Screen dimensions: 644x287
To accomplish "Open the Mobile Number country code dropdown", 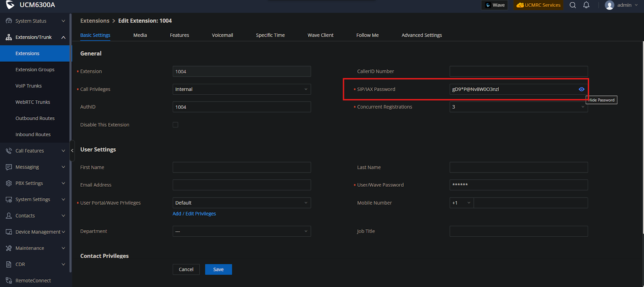I will pos(462,203).
